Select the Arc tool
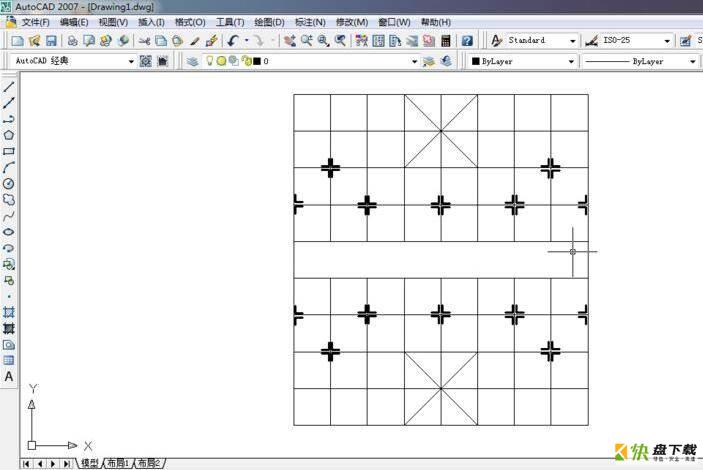Viewport: 703px width, 470px height. click(x=9, y=167)
